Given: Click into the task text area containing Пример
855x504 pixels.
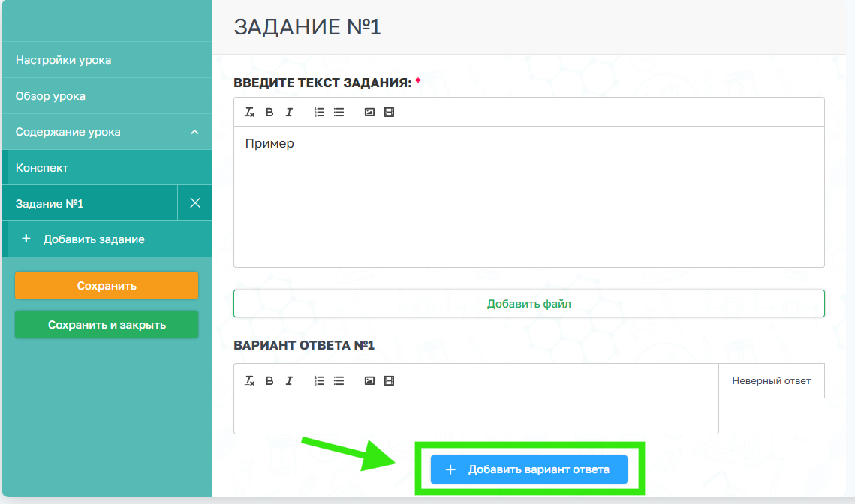Looking at the screenshot, I should click(529, 196).
